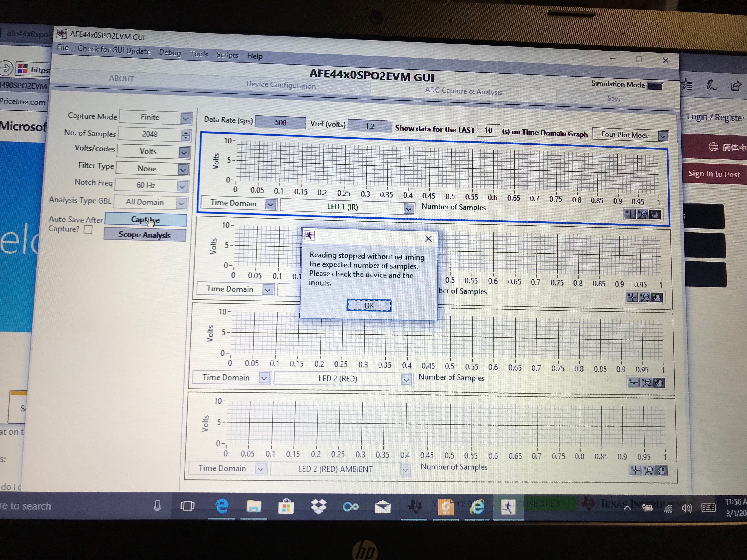
Task: Select cursor tool on AMBIENT plot
Action: [x=635, y=470]
